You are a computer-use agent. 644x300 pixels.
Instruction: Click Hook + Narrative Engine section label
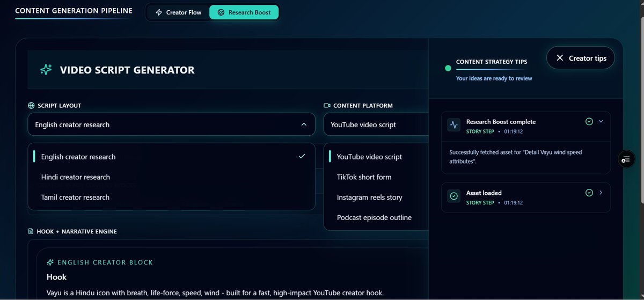77,231
